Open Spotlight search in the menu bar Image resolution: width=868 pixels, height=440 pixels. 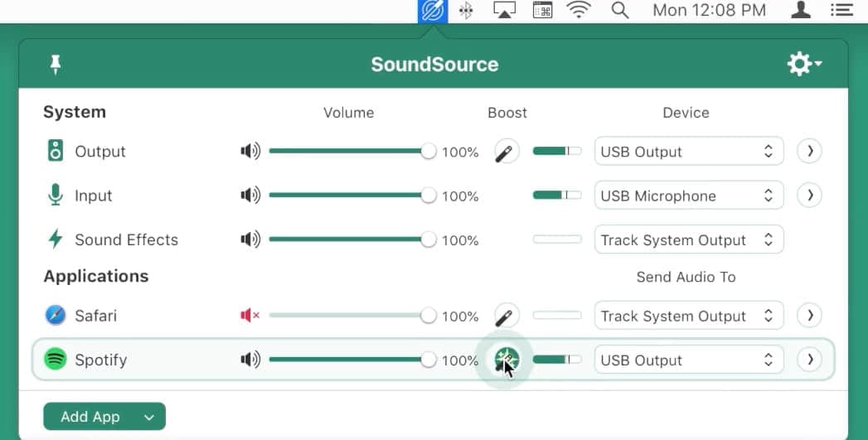pos(620,10)
